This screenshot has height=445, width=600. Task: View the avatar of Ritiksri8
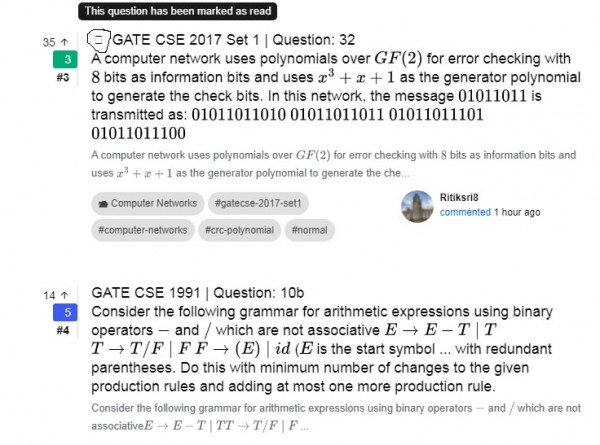click(415, 206)
